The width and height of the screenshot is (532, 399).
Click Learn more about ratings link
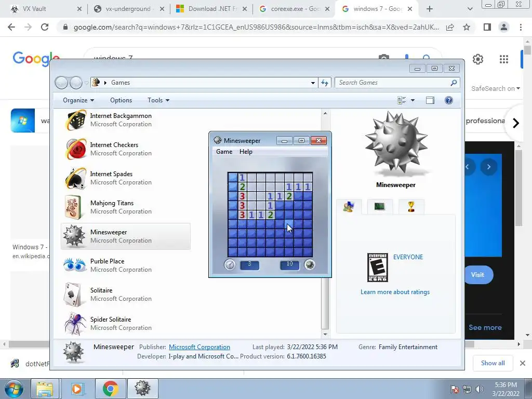coord(395,292)
